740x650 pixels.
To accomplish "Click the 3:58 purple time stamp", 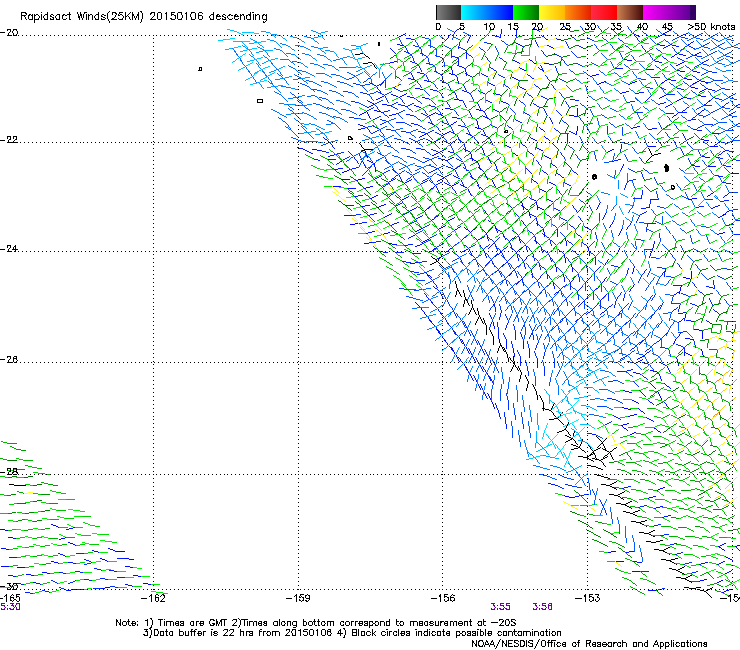I will [x=542, y=607].
